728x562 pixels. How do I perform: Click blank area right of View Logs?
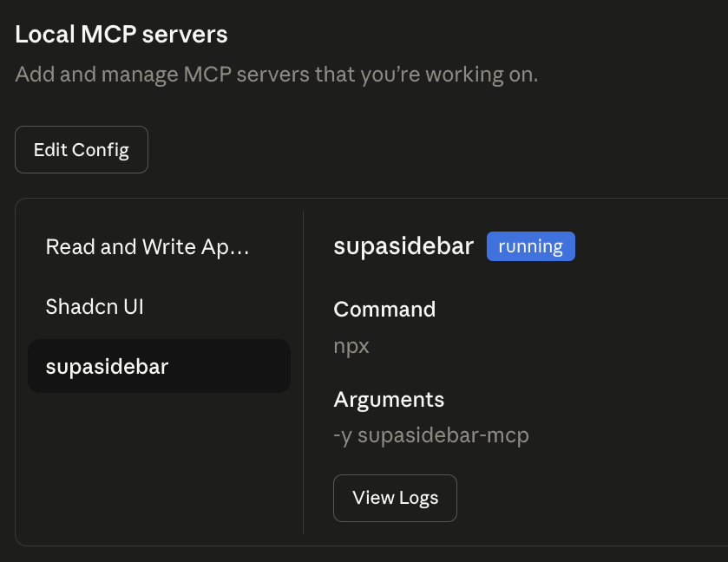(x=590, y=498)
